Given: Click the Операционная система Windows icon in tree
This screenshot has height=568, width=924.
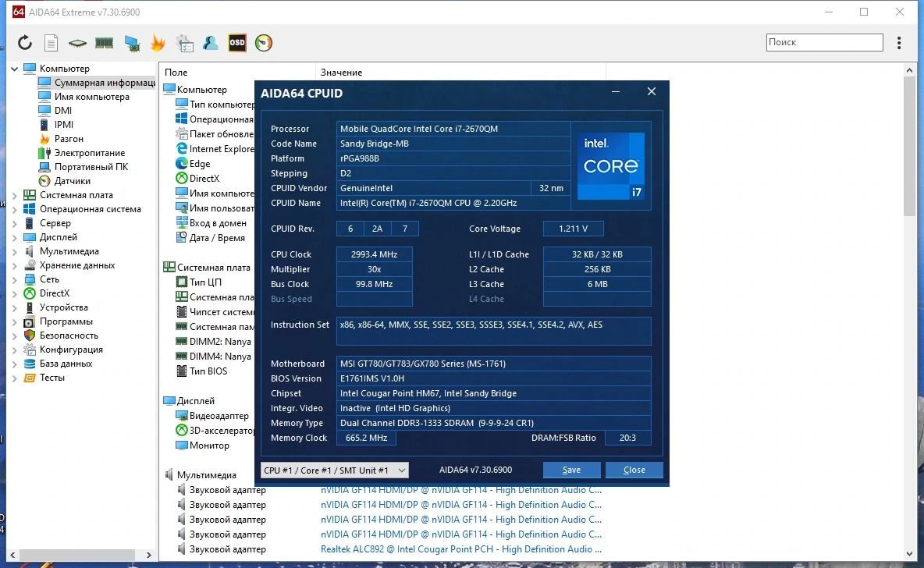Looking at the screenshot, I should pos(30,209).
